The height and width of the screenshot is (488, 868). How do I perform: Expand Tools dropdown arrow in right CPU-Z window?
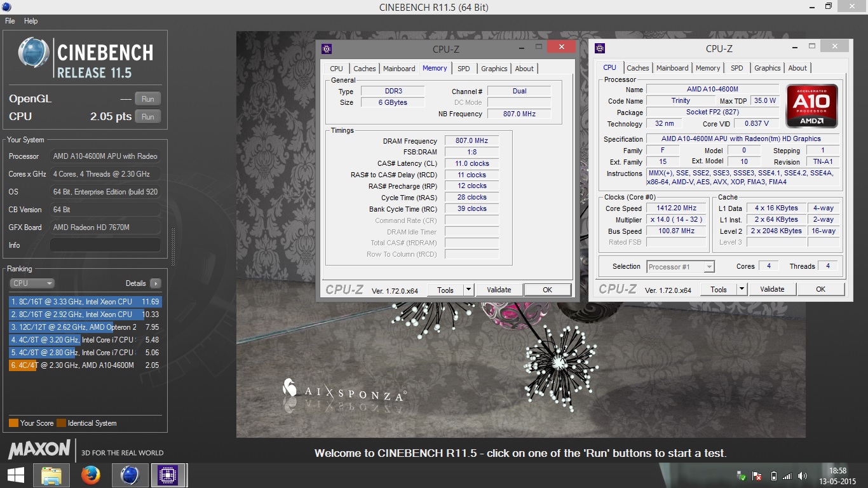tap(742, 289)
